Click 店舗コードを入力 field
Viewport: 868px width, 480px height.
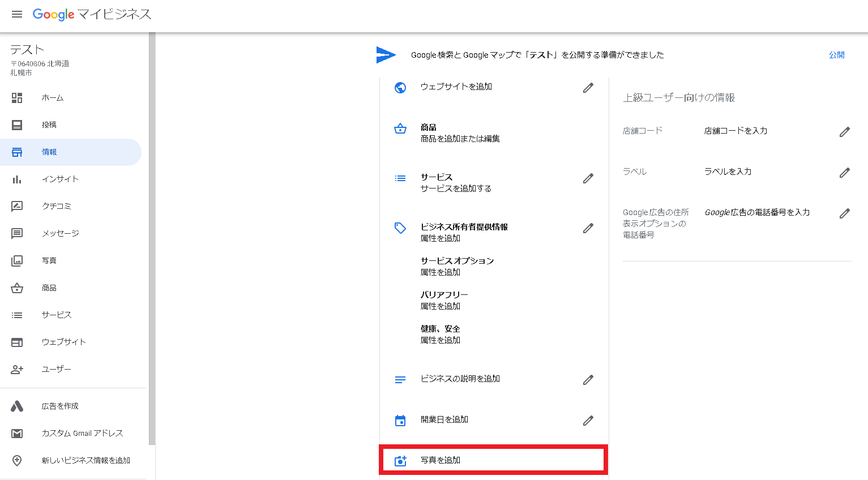tap(736, 131)
